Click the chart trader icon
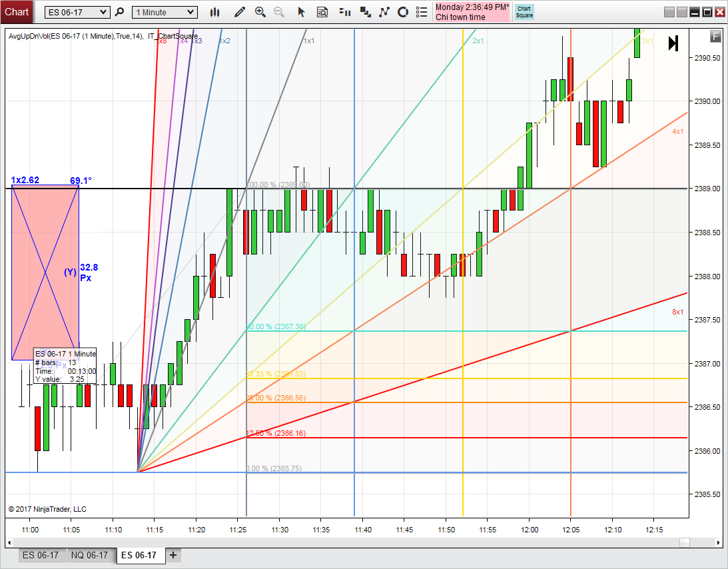 coord(344,13)
